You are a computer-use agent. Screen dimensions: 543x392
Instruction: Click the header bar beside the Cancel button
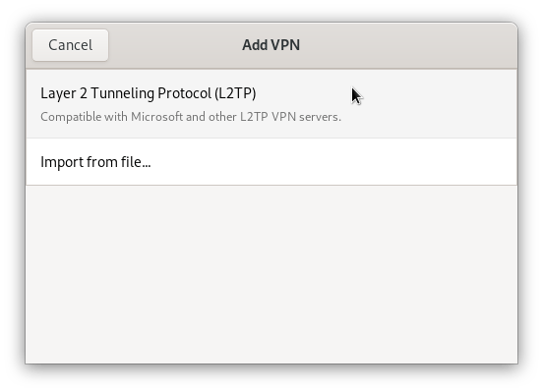pos(173,45)
